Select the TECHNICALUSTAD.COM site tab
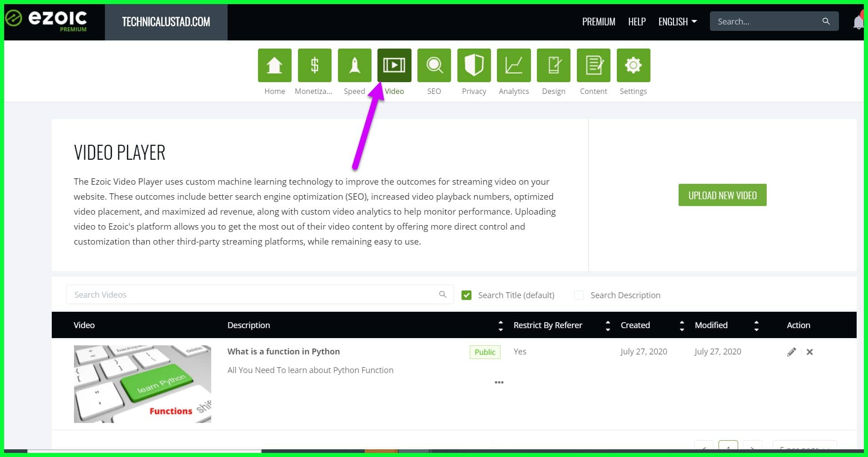Viewport: 868px width, 457px height. (x=166, y=22)
